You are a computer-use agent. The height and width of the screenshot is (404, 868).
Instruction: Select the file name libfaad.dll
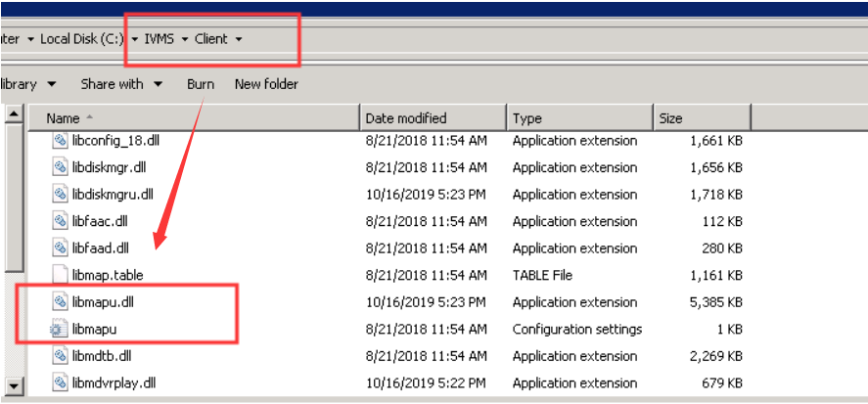pos(101,247)
